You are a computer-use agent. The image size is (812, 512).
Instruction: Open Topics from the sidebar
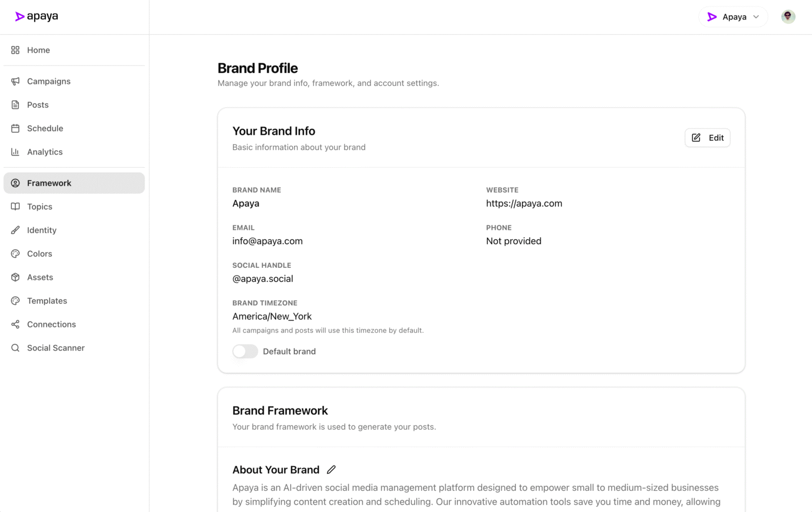[40, 206]
